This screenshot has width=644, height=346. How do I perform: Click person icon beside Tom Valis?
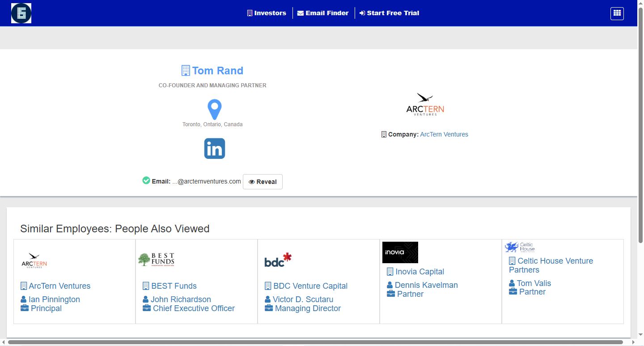click(512, 283)
